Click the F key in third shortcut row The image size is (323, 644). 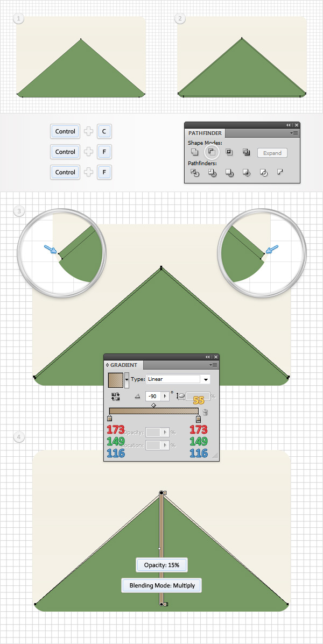point(104,172)
